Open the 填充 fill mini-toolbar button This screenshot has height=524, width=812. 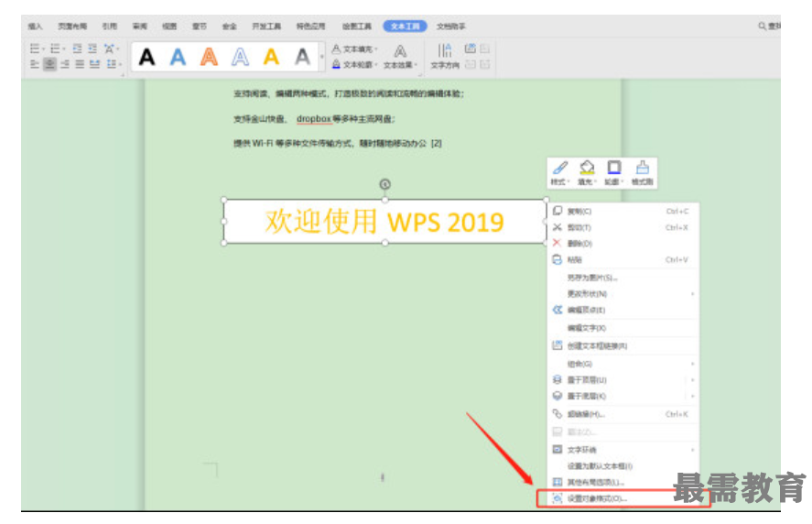click(587, 173)
